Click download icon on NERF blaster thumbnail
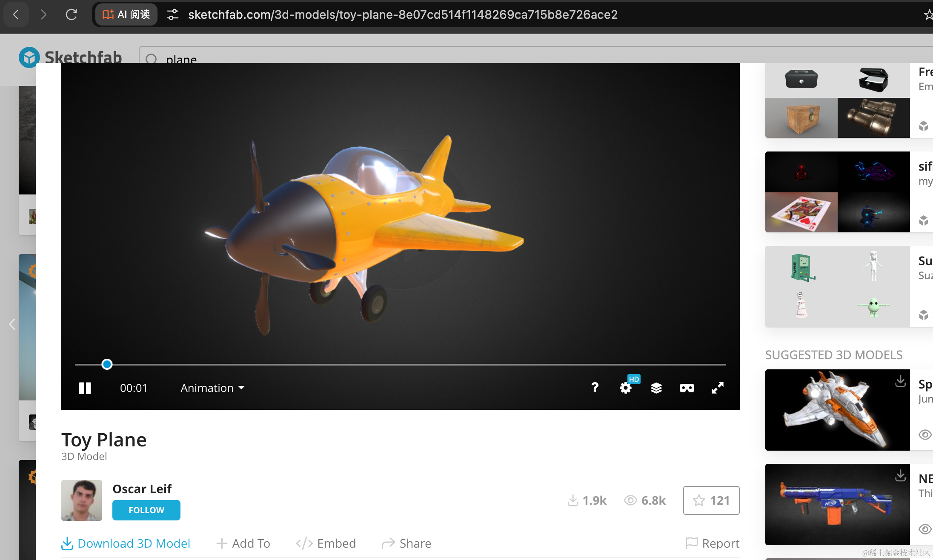This screenshot has height=560, width=933. [900, 475]
